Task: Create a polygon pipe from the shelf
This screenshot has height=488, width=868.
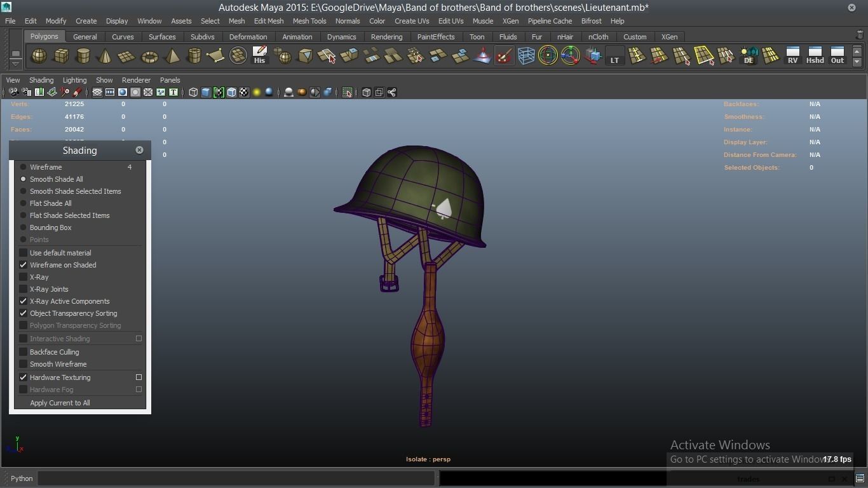Action: coord(194,57)
